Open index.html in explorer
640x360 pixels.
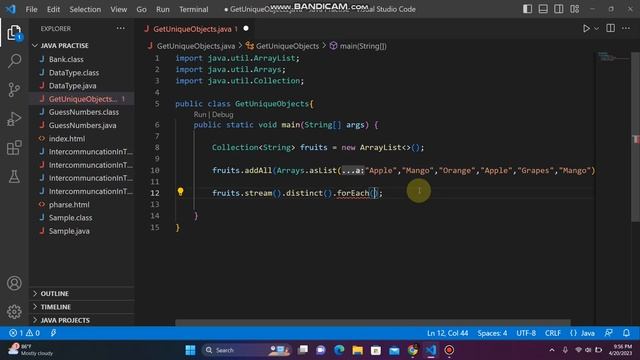tap(67, 139)
